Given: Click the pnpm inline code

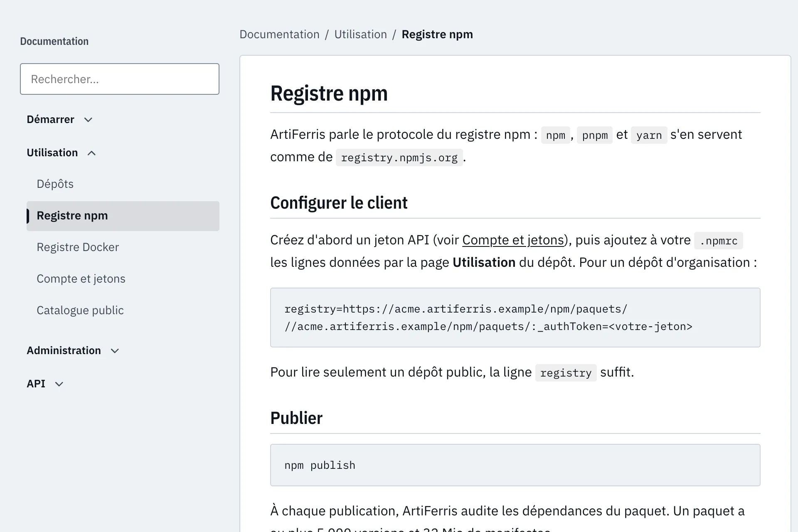Looking at the screenshot, I should click(x=595, y=135).
